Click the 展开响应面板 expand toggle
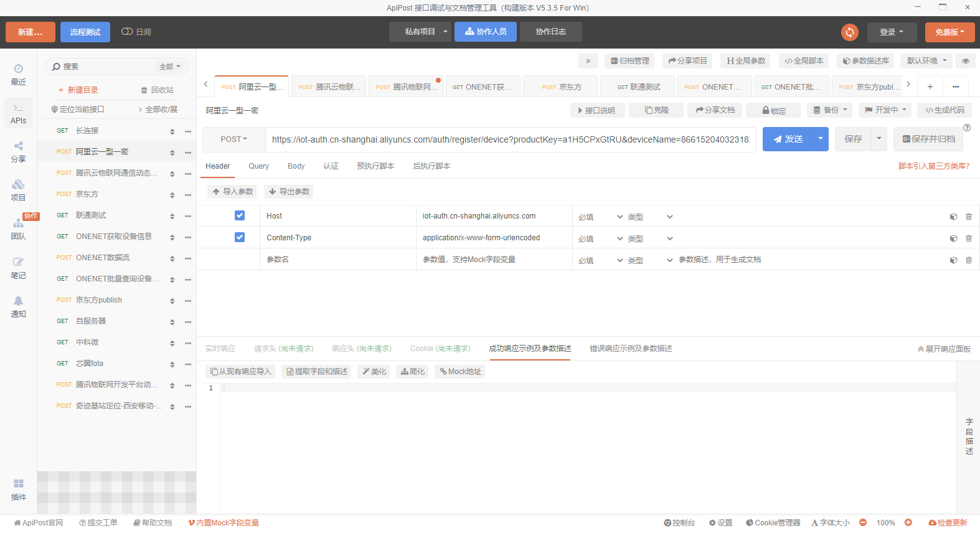 (944, 349)
